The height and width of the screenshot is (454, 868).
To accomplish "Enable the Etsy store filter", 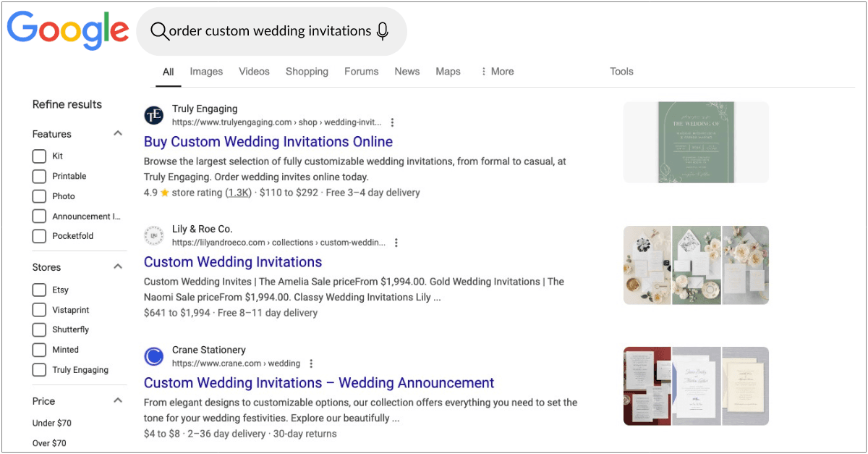I will pos(39,290).
